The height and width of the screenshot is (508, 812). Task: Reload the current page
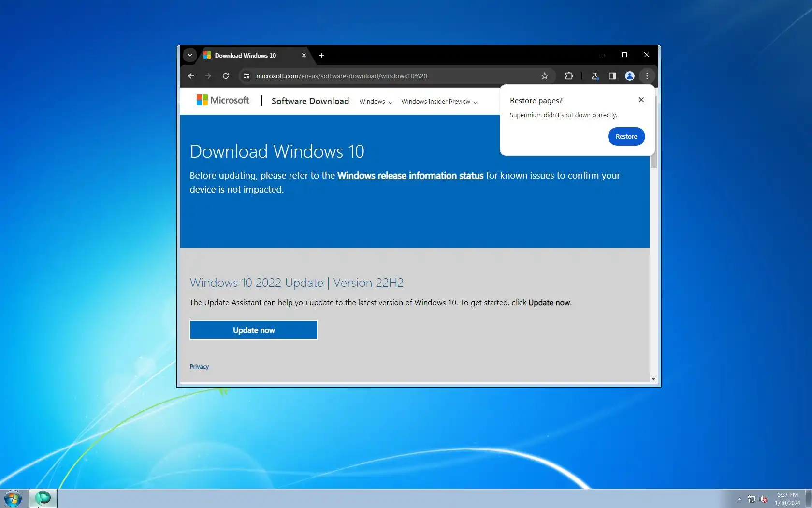point(226,76)
